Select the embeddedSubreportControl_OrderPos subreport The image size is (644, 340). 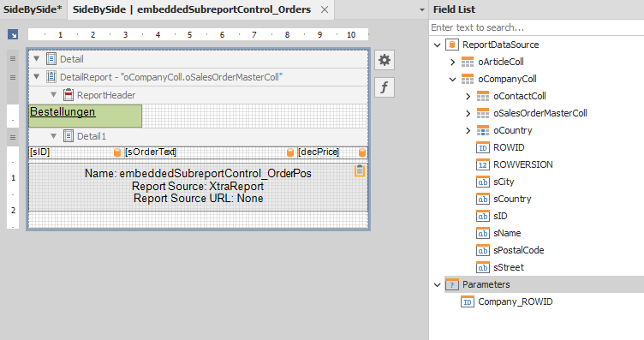click(x=199, y=187)
